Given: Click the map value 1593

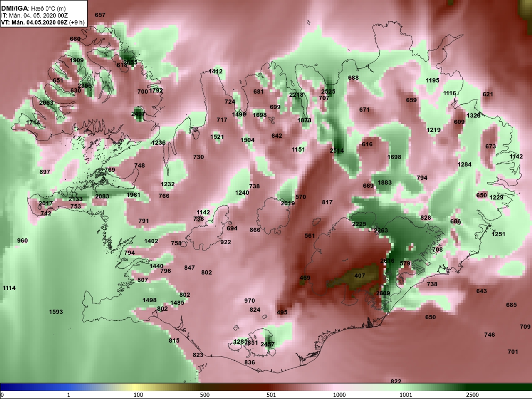Looking at the screenshot, I should [x=56, y=312].
